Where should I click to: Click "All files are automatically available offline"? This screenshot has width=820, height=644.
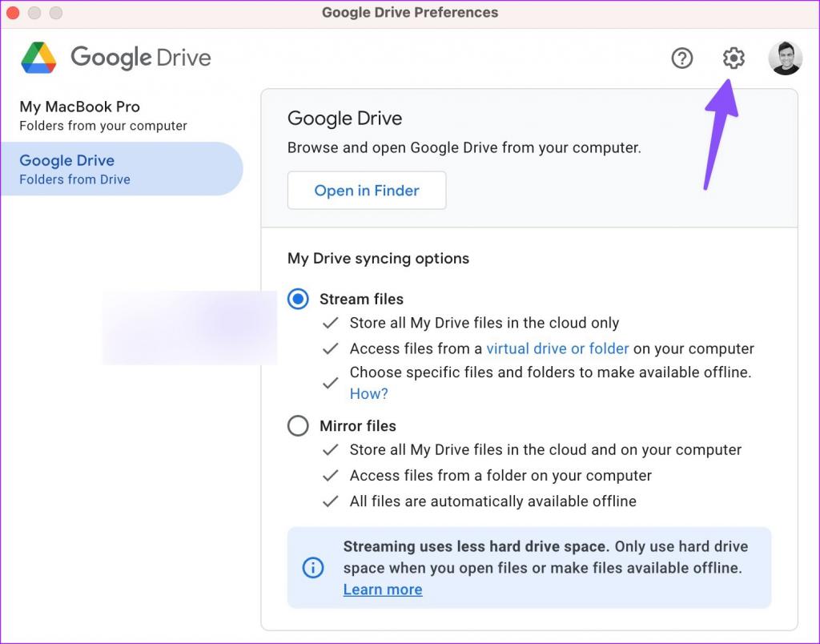[x=492, y=501]
